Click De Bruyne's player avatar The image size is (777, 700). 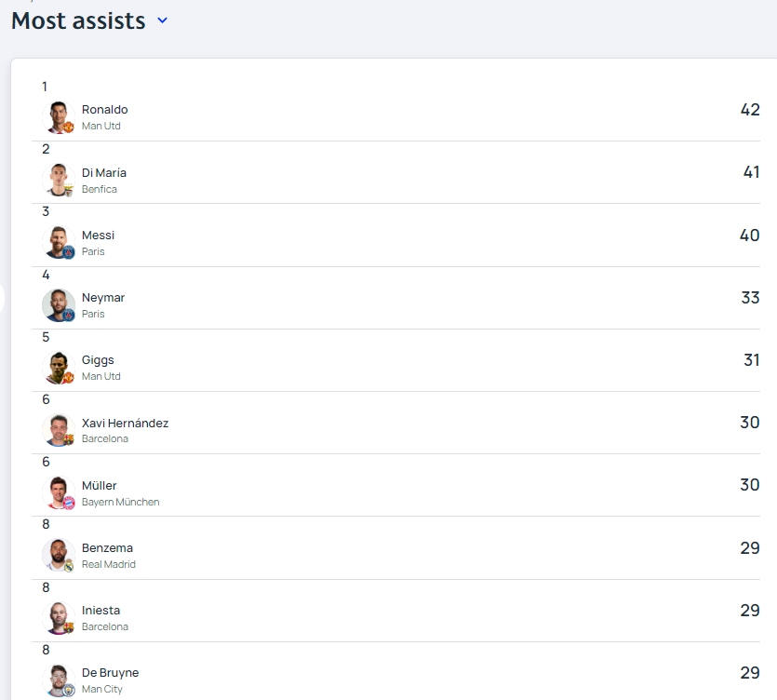tap(58, 680)
